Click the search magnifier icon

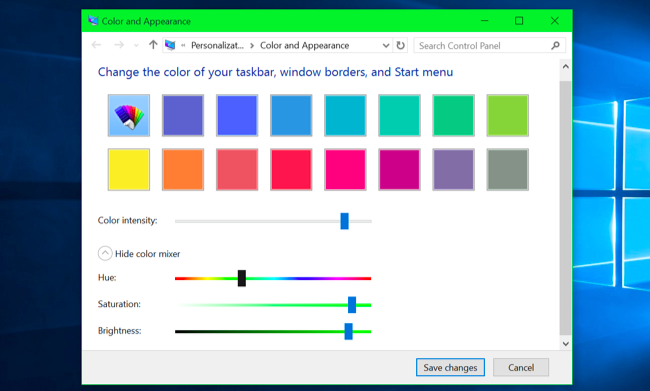tap(555, 45)
